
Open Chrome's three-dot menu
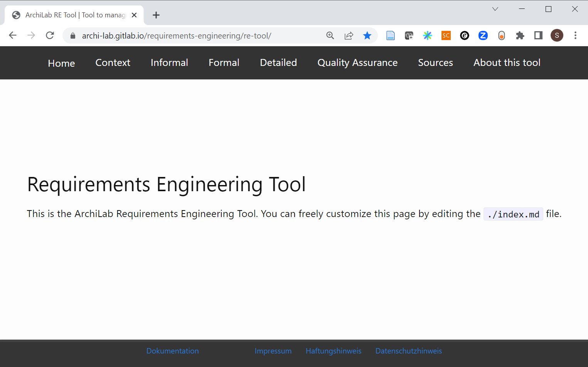tap(575, 35)
